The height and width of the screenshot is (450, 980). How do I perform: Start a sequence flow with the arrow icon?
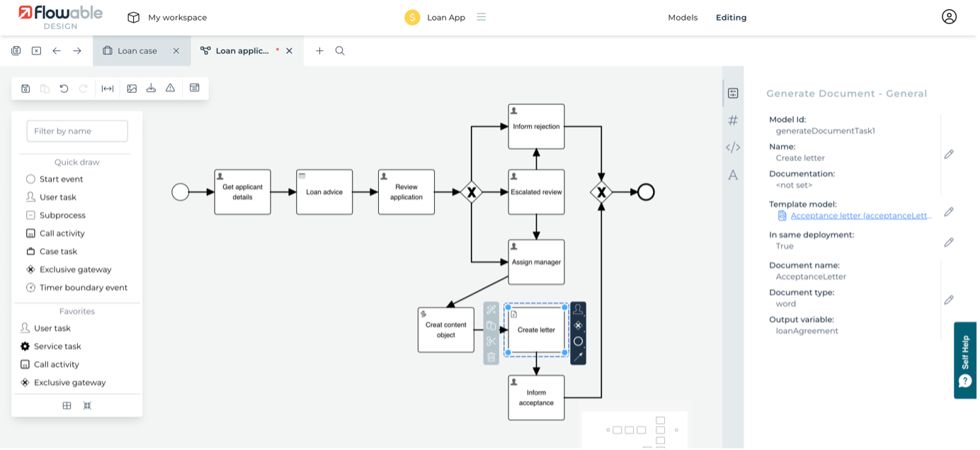[578, 356]
